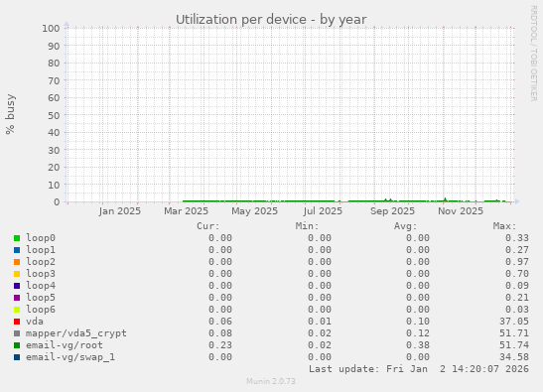Click the mapper/vda5_crypt cur value 0.08
The height and width of the screenshot is (392, 543).
pyautogui.click(x=220, y=333)
